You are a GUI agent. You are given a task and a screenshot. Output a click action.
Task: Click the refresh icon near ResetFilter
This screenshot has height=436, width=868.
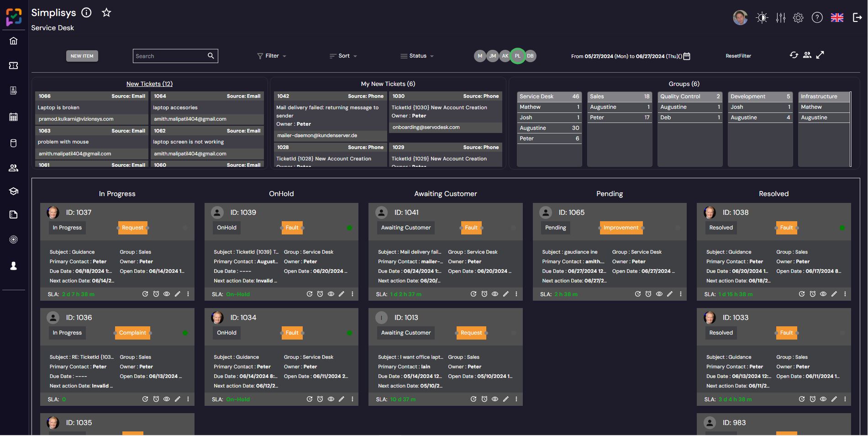794,55
